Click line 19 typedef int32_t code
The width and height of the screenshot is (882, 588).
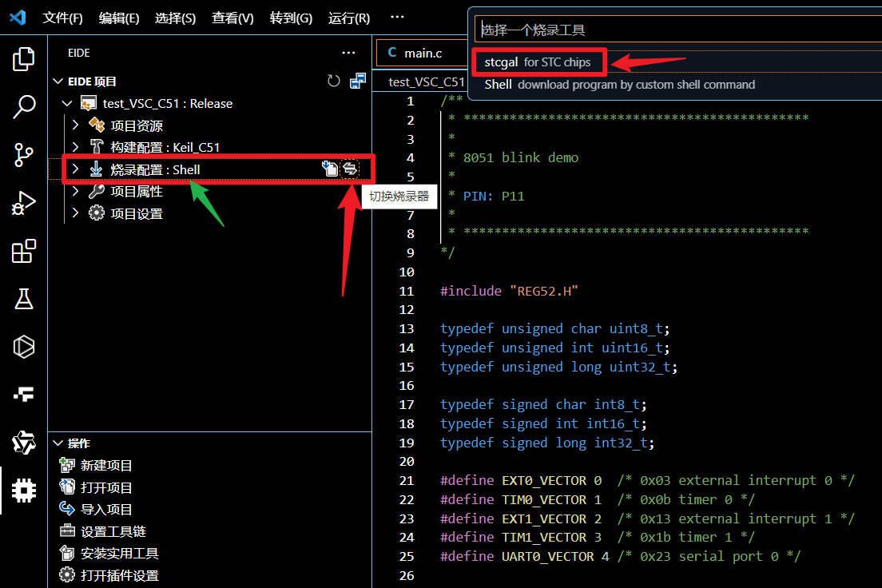coord(547,443)
